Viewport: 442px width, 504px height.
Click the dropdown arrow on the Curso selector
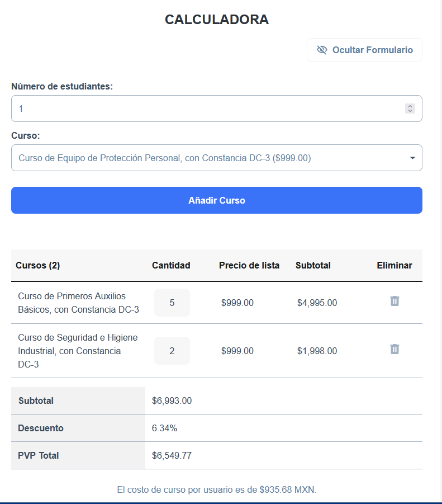click(x=412, y=158)
